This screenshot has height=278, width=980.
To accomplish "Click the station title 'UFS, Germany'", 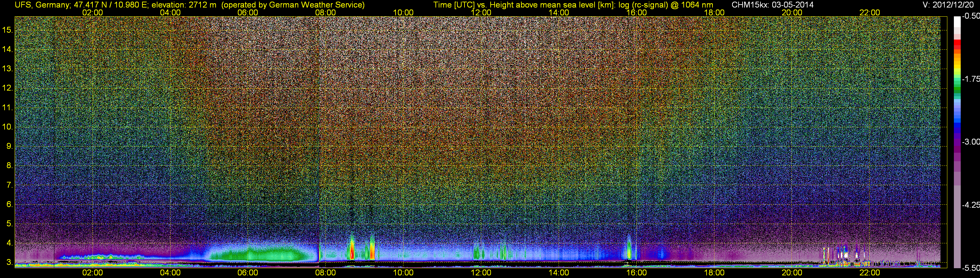I will tap(42, 5).
